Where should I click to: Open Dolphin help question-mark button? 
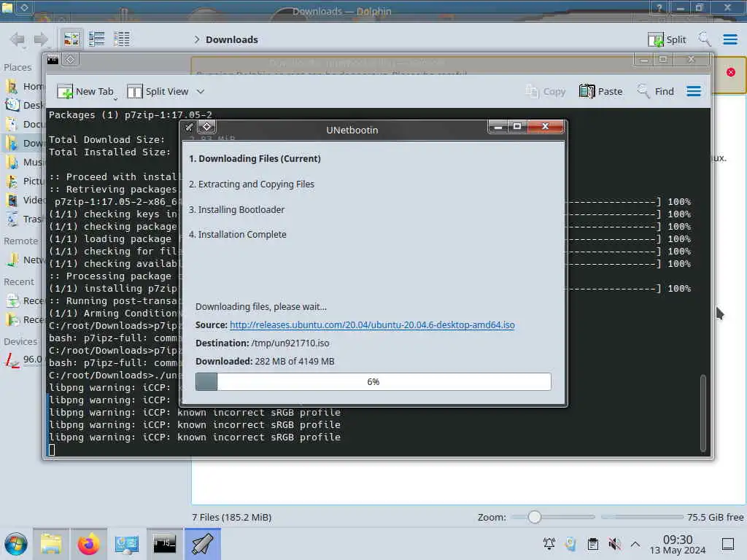659,8
